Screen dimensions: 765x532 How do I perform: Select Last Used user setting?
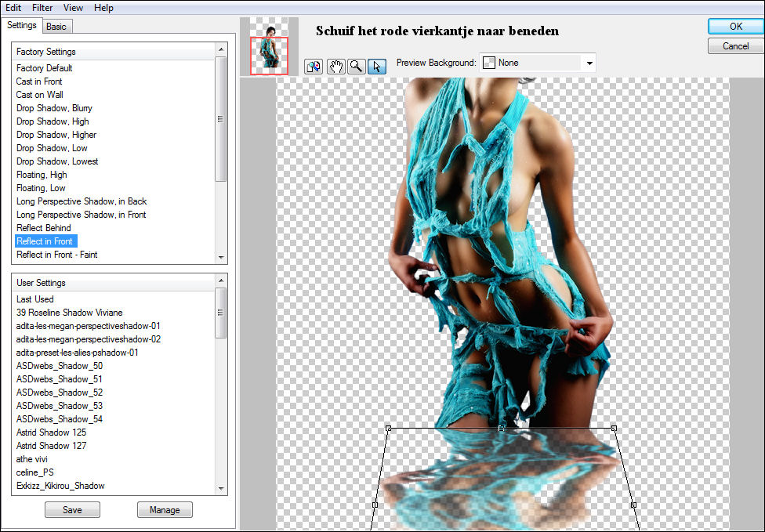pos(34,299)
